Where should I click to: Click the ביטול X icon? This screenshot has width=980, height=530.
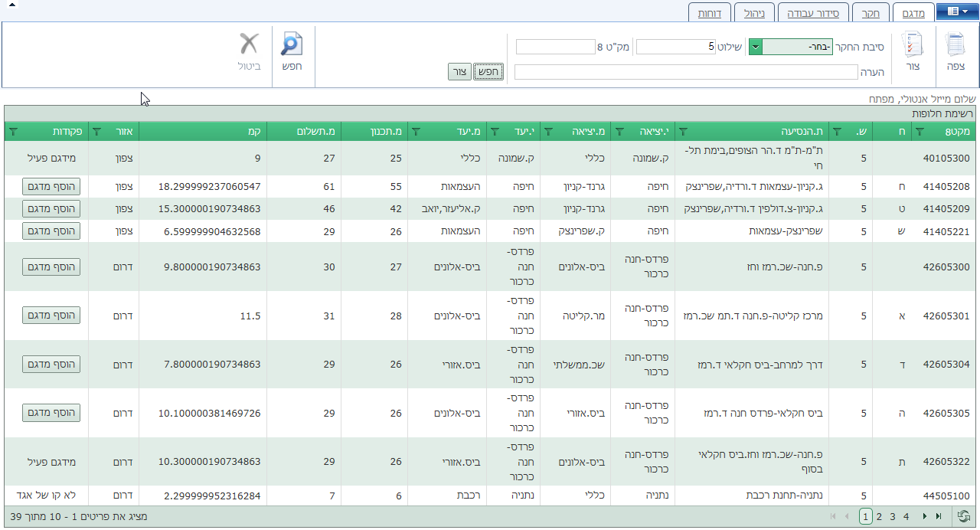[249, 44]
